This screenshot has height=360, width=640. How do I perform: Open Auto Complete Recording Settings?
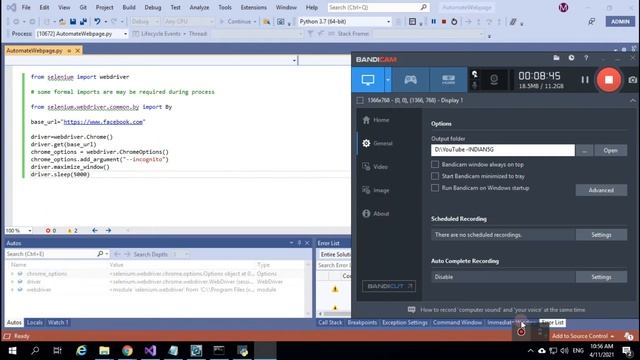point(601,277)
